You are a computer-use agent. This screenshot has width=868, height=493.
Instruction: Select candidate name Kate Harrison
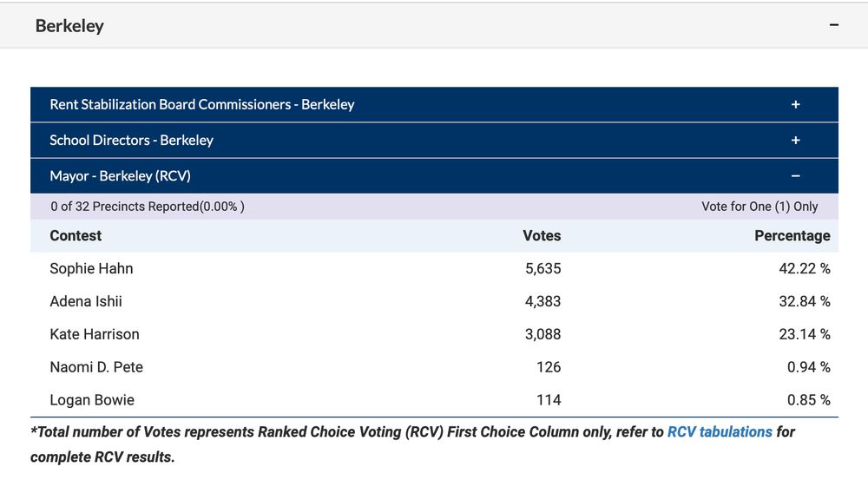click(95, 334)
